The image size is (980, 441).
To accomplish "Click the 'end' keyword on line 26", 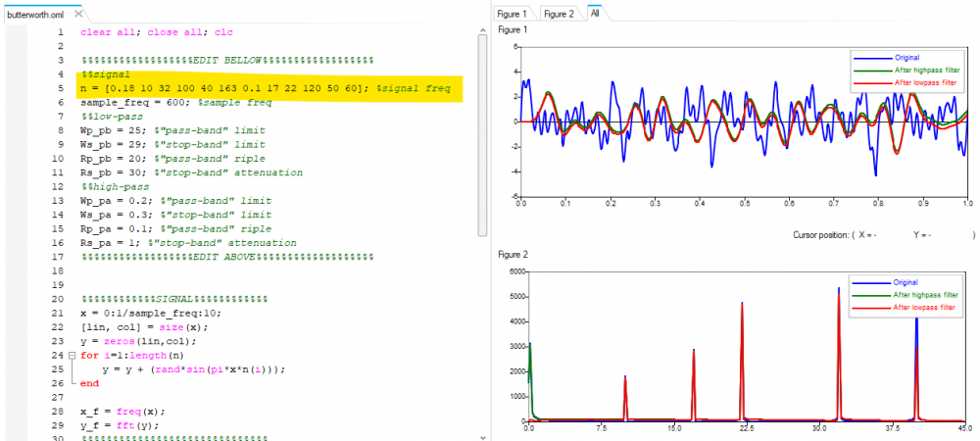I will tap(89, 383).
